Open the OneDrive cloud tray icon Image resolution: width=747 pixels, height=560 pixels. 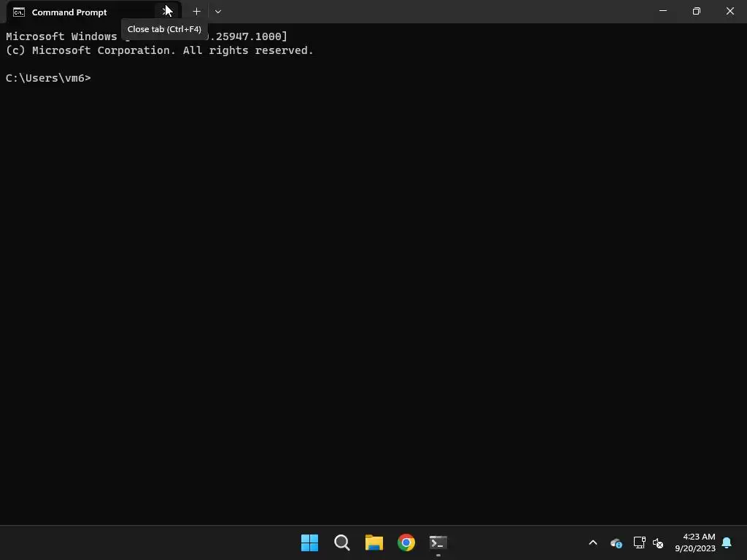616,542
